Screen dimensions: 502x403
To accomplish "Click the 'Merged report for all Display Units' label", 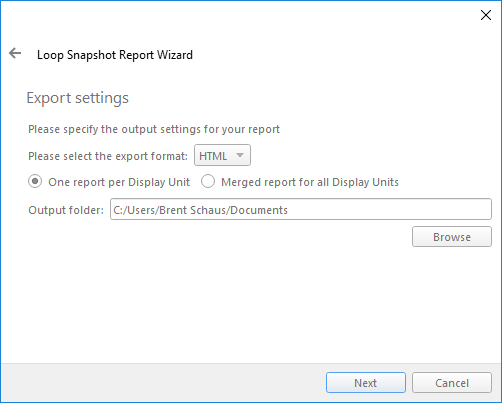I will click(x=310, y=182).
